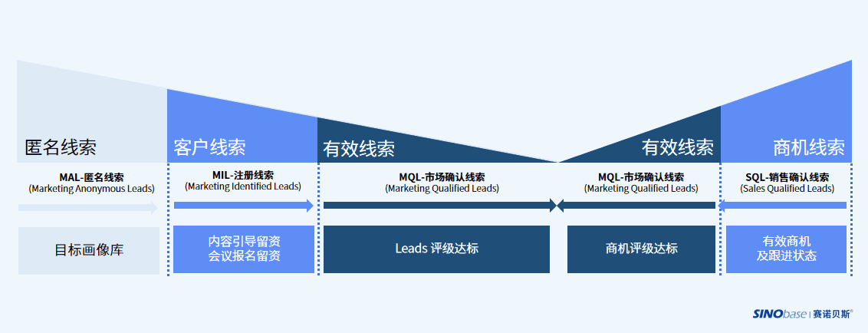
Task: Click the light arrow under MAL-匿名线索
Action: click(x=89, y=208)
